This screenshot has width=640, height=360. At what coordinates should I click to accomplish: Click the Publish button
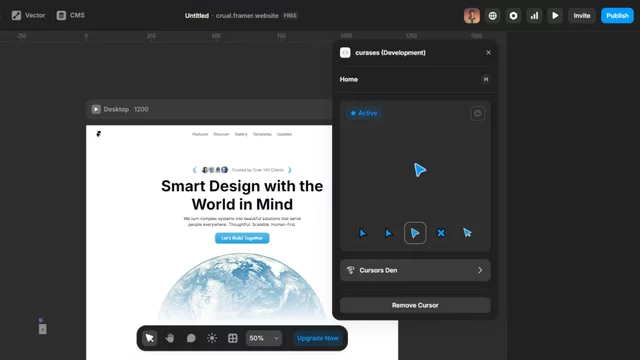617,16
